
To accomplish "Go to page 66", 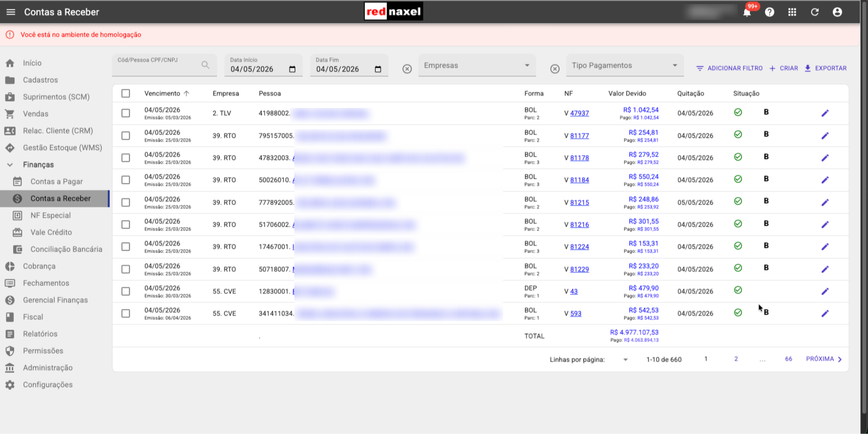I will tap(788, 359).
